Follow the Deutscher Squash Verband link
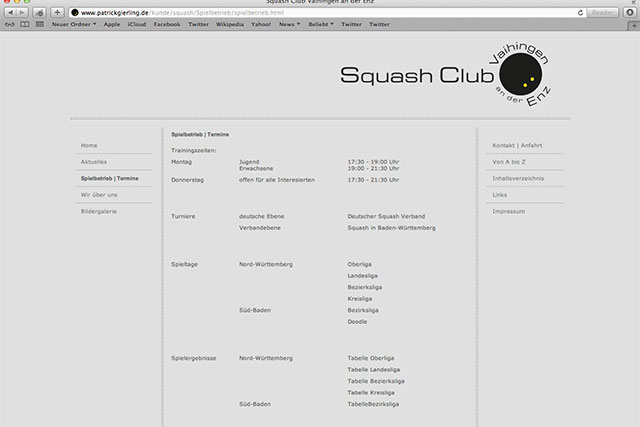This screenshot has height=427, width=640. [384, 215]
